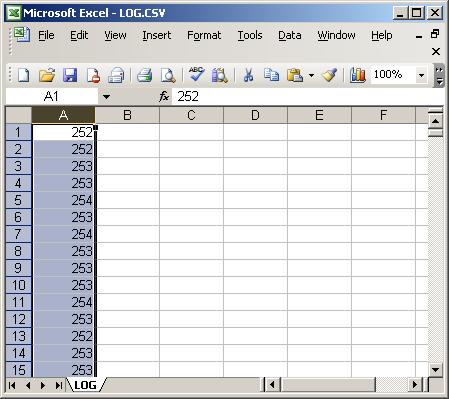This screenshot has height=399, width=449.
Task: Open the Data menu
Action: pos(290,35)
